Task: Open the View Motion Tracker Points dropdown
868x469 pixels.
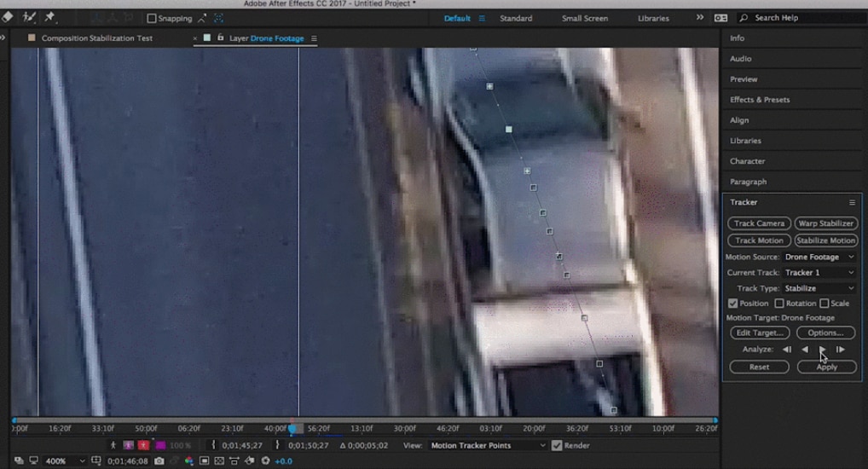Action: pyautogui.click(x=489, y=445)
